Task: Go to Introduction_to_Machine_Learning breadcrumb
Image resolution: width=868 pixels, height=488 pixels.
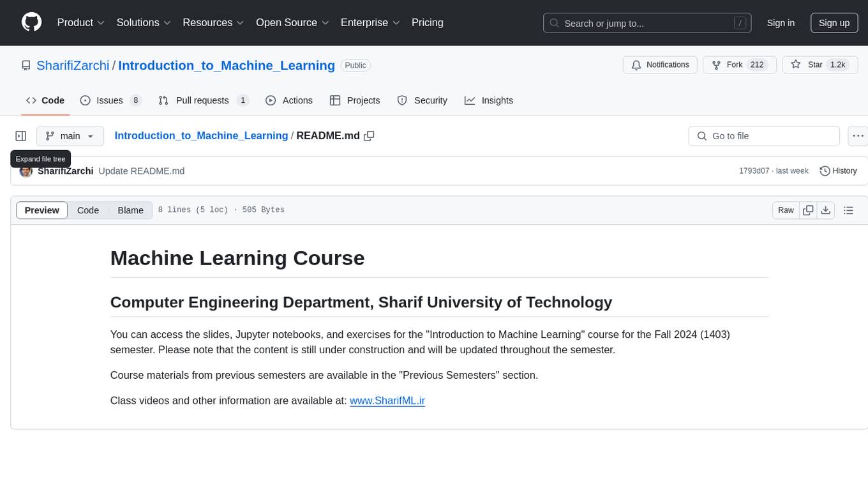Action: click(201, 135)
